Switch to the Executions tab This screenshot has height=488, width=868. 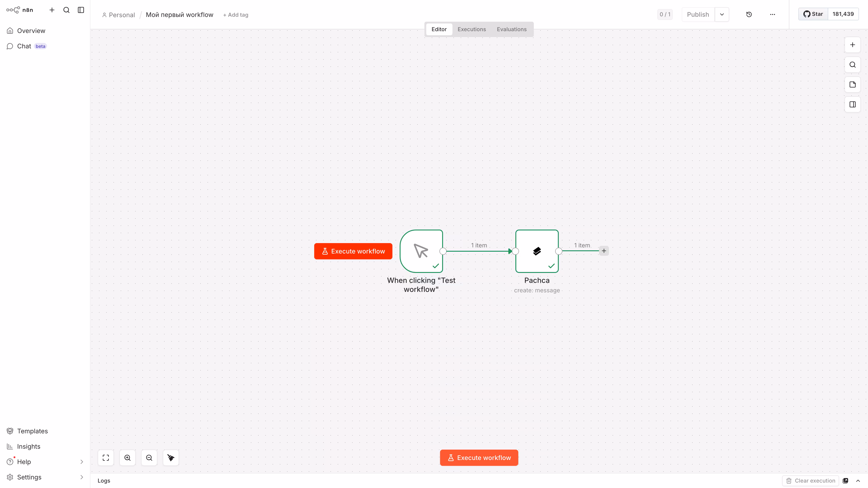[471, 29]
